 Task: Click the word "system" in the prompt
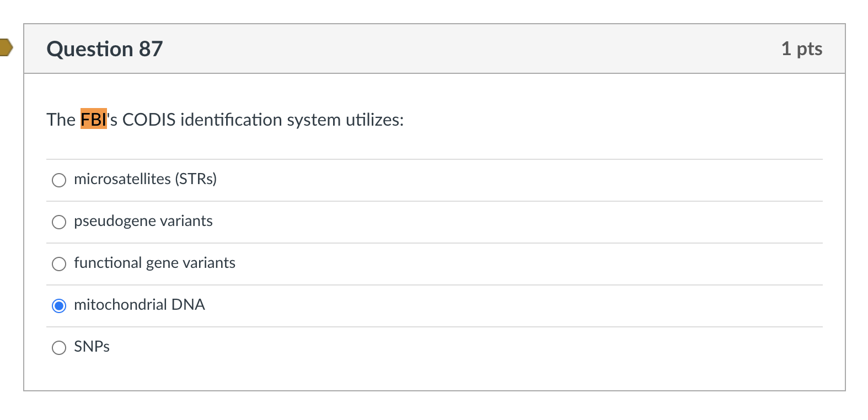click(314, 120)
